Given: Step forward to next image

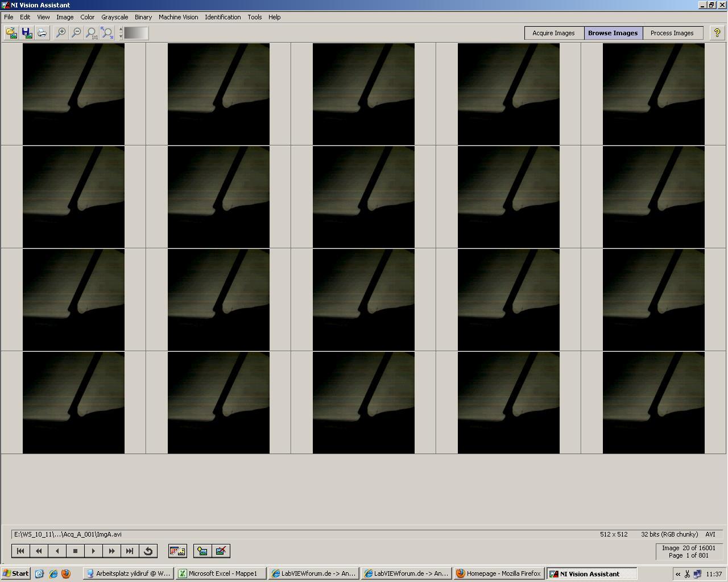Looking at the screenshot, I should (93, 551).
